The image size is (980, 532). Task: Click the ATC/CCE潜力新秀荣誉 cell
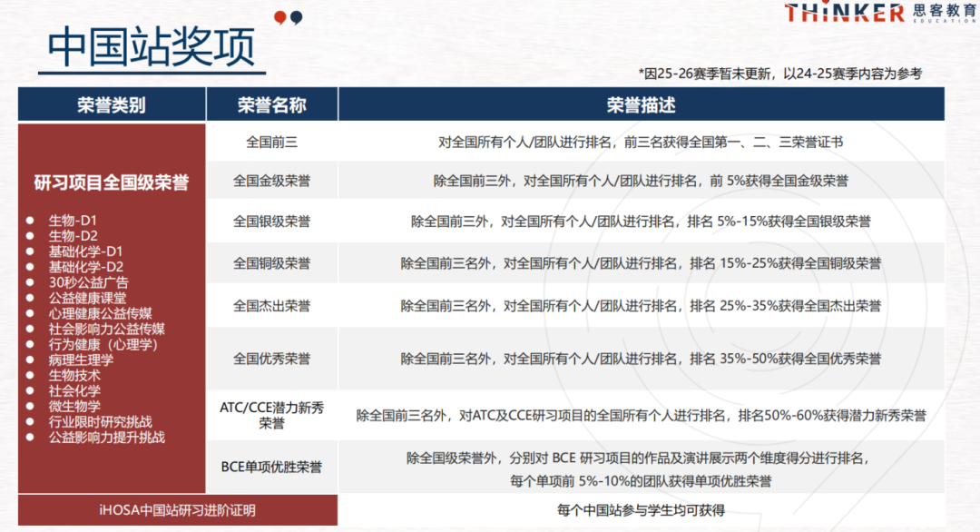tap(271, 415)
